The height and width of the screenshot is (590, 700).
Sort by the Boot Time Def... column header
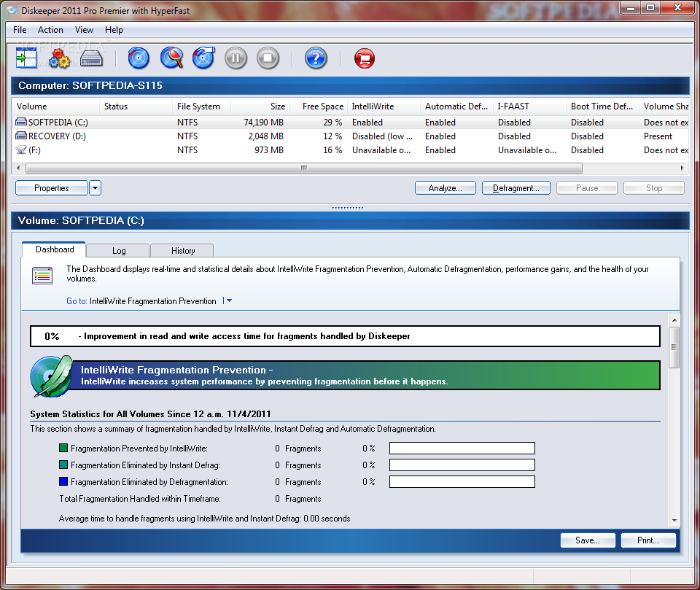coord(603,106)
